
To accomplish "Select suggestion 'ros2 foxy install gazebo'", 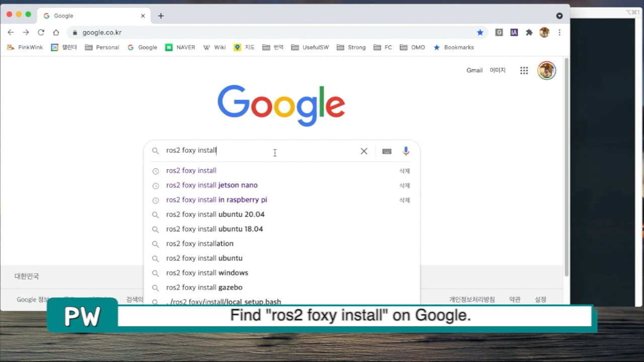I will tap(282, 287).
